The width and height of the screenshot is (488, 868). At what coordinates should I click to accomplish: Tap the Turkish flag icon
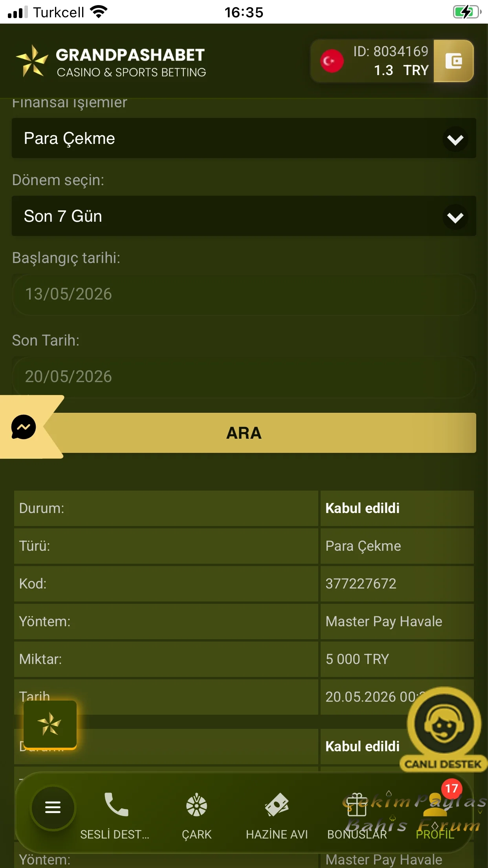tap(332, 61)
